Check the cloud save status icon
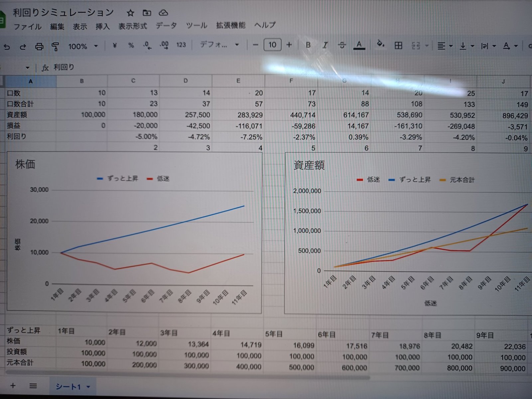Screen dimensions: 532x399 (163, 13)
